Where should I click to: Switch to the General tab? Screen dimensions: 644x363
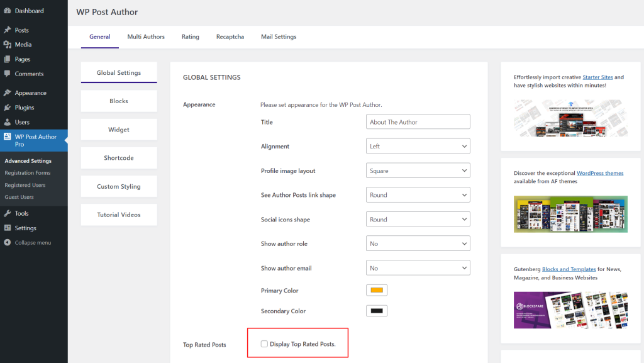100,37
